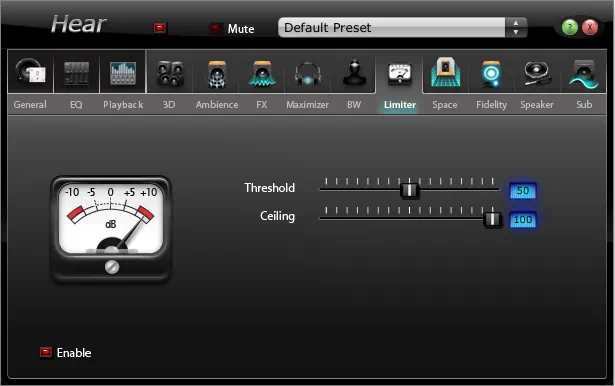The height and width of the screenshot is (386, 615).
Task: Open the General speaker icon
Action: pyautogui.click(x=30, y=72)
